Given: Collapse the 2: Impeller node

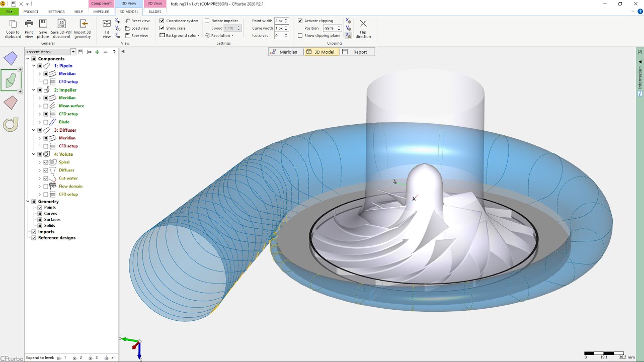Looking at the screenshot, I should (34, 90).
